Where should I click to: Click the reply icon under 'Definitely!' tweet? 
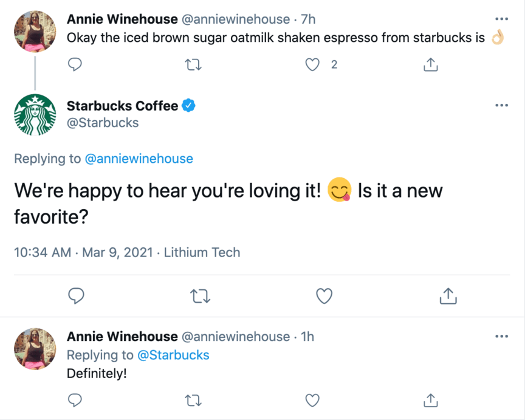[75, 401]
